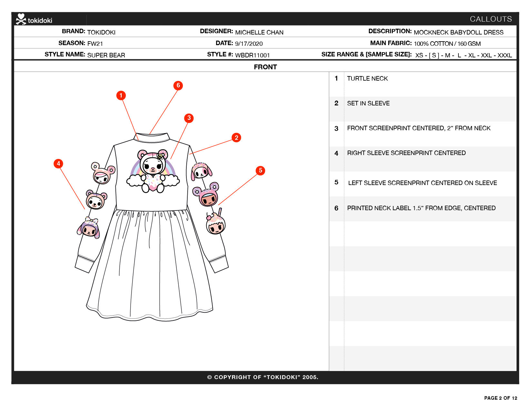Screen dimensions: 532x411
Task: Click red callout marker number 5
Action: [x=261, y=171]
